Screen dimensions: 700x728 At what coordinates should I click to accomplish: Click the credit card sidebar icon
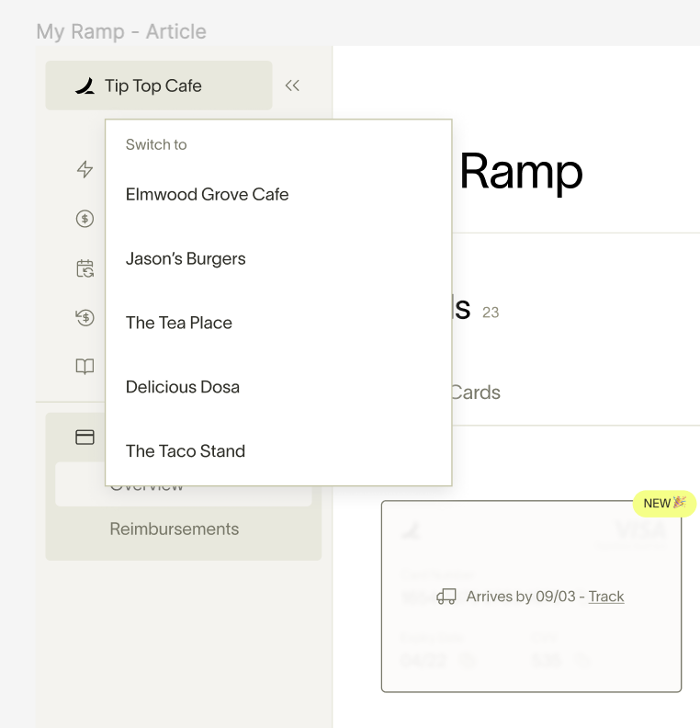tap(85, 438)
